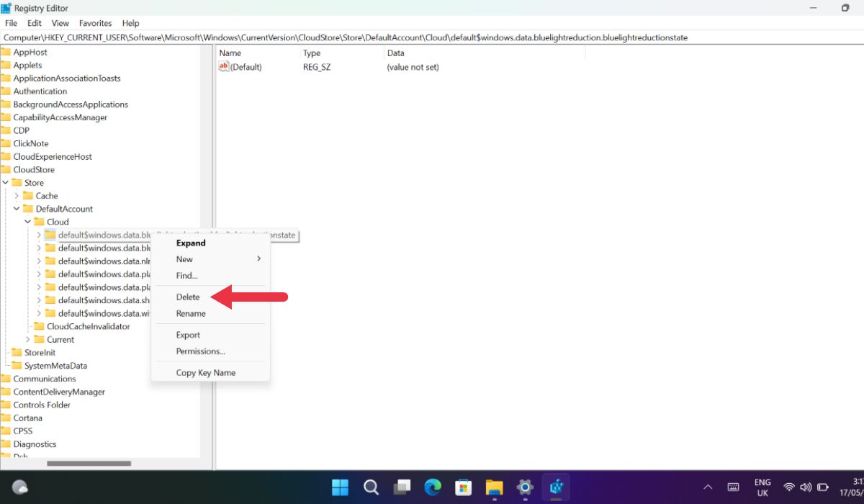Screen dimensions: 864x504
Task: Open the Favorites menu
Action: pyautogui.click(x=95, y=22)
